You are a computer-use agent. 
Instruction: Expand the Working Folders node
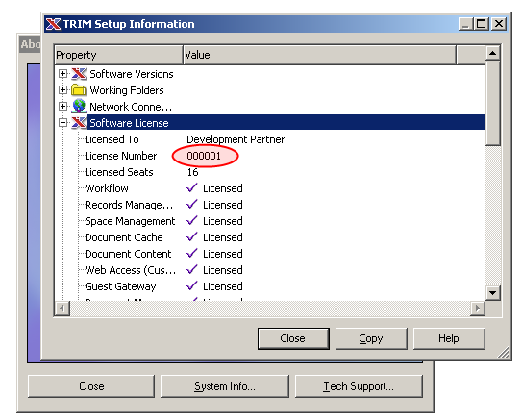point(62,89)
